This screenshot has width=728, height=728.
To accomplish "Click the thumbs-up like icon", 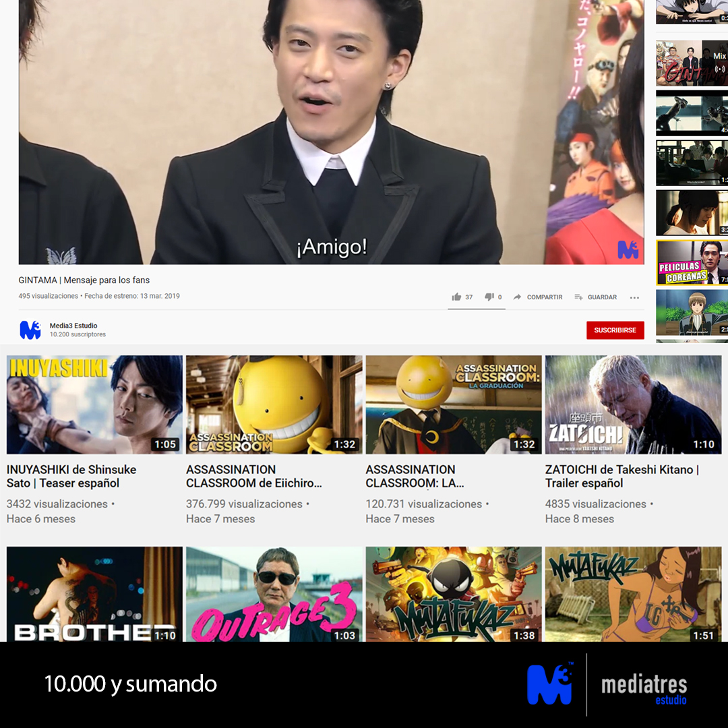I will point(456,297).
